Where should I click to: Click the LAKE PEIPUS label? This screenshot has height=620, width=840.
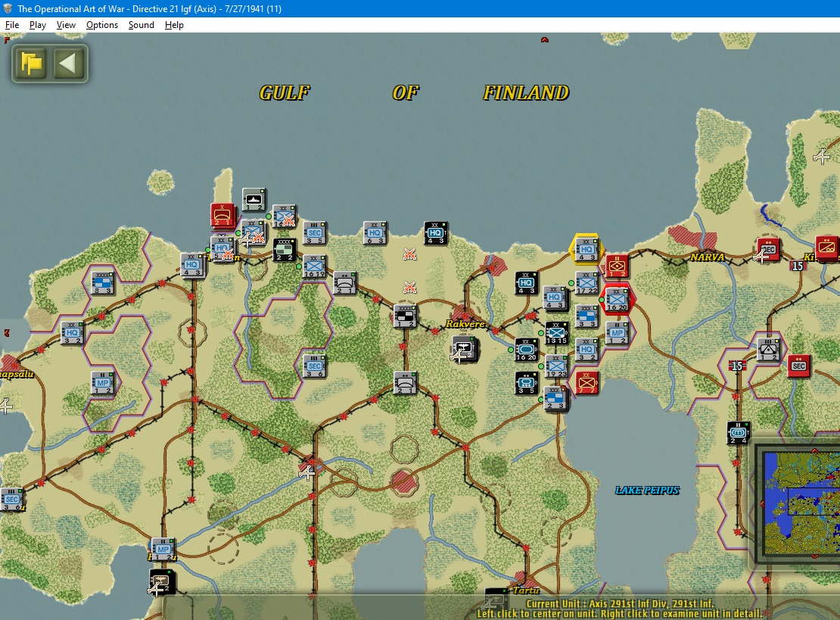(x=647, y=490)
